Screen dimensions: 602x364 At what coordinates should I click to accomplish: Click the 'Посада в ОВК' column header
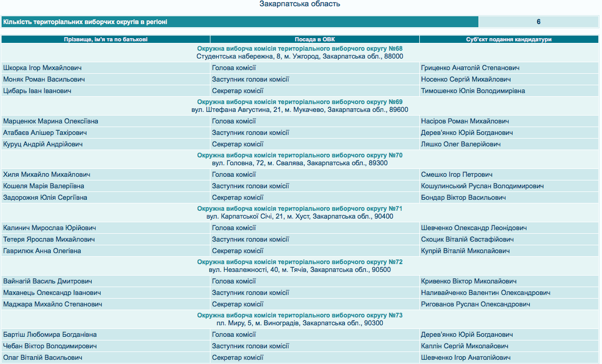314,39
